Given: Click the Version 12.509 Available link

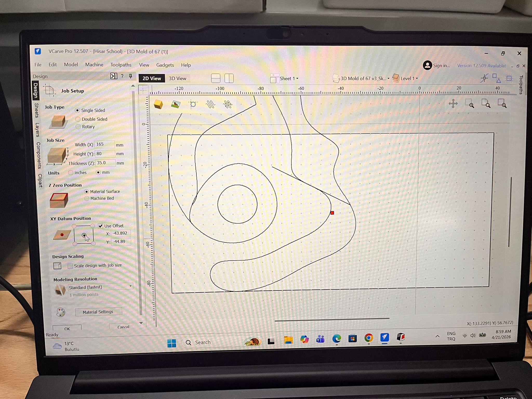Looking at the screenshot, I should click(481, 66).
